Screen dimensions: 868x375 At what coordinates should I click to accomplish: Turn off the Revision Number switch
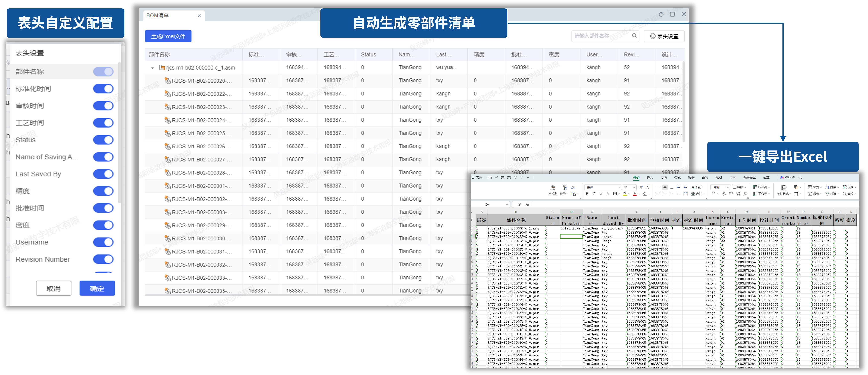tap(103, 259)
